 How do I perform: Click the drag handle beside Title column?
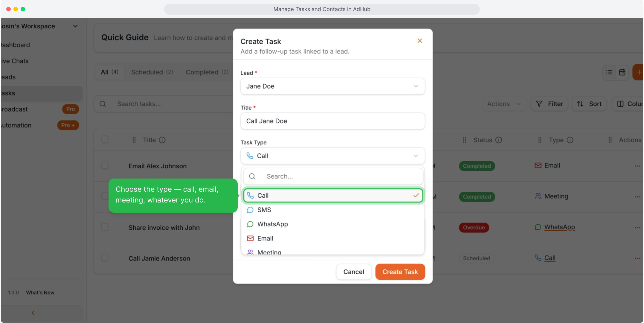(134, 140)
